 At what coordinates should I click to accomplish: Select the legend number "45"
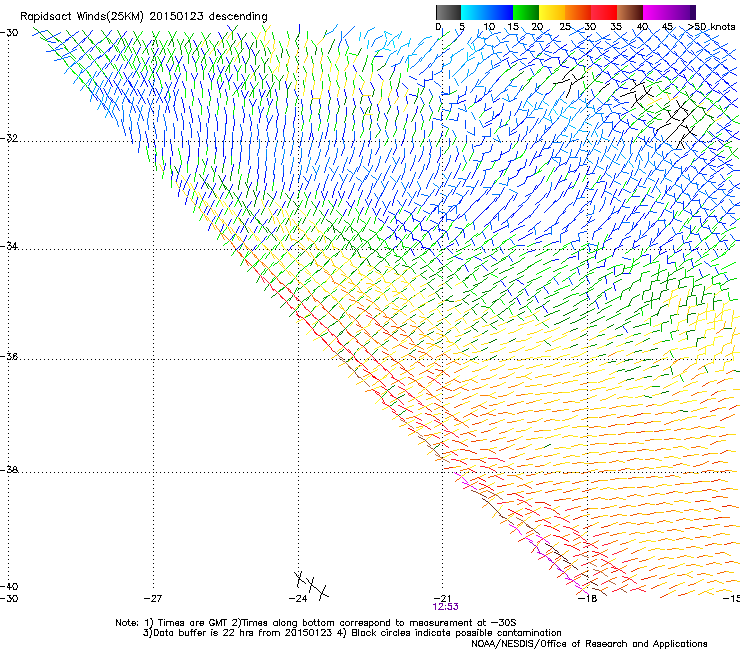tap(667, 27)
